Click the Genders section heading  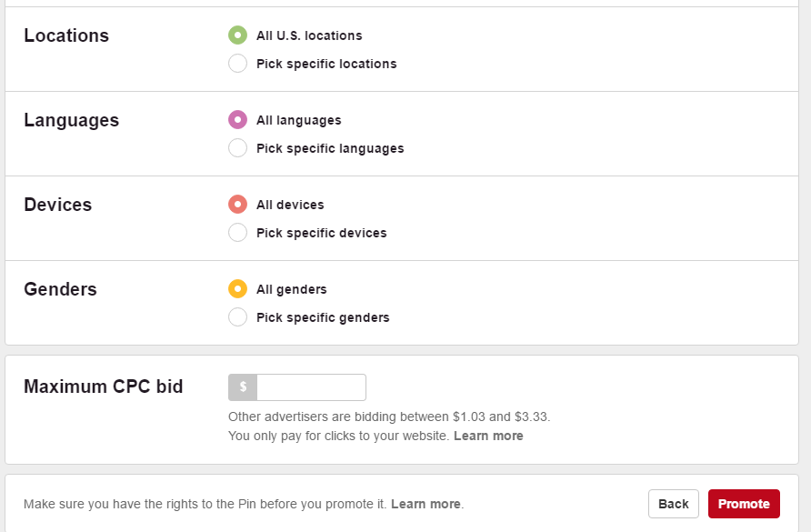(x=60, y=289)
